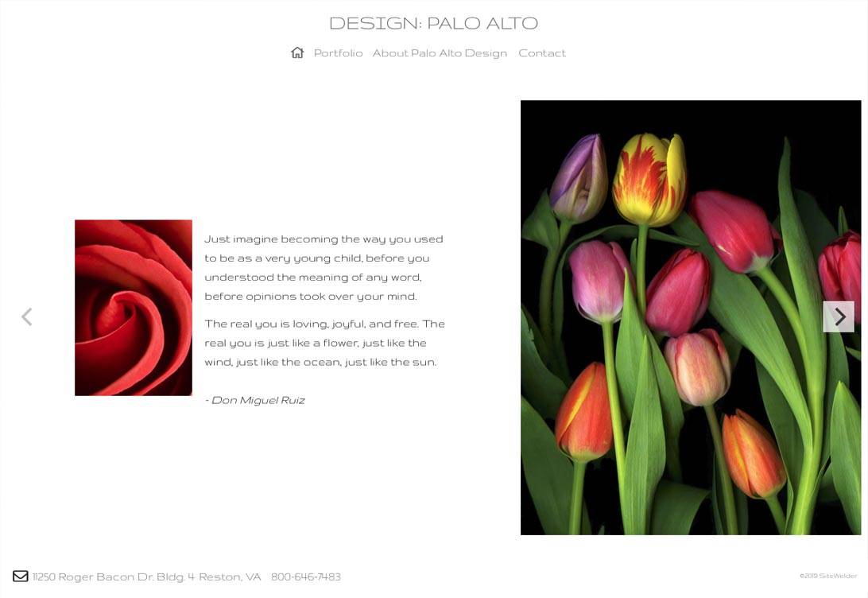Open the Portfolio menu item
The height and width of the screenshot is (598, 868).
click(x=339, y=53)
